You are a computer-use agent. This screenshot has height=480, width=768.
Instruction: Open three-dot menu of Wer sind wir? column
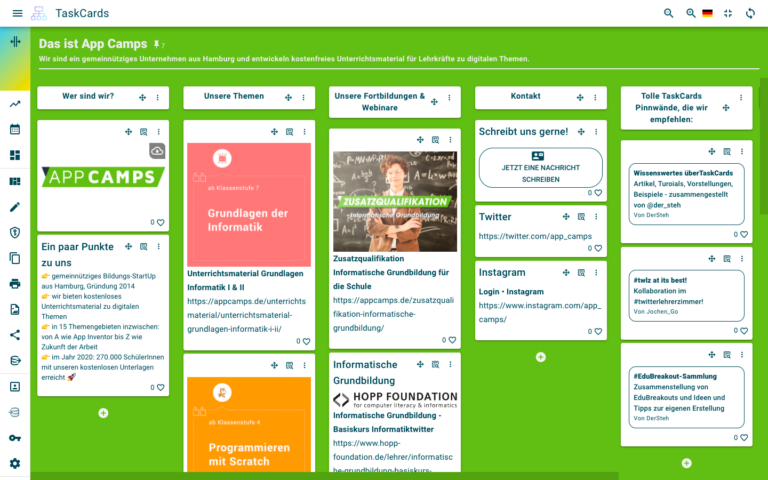pyautogui.click(x=158, y=97)
